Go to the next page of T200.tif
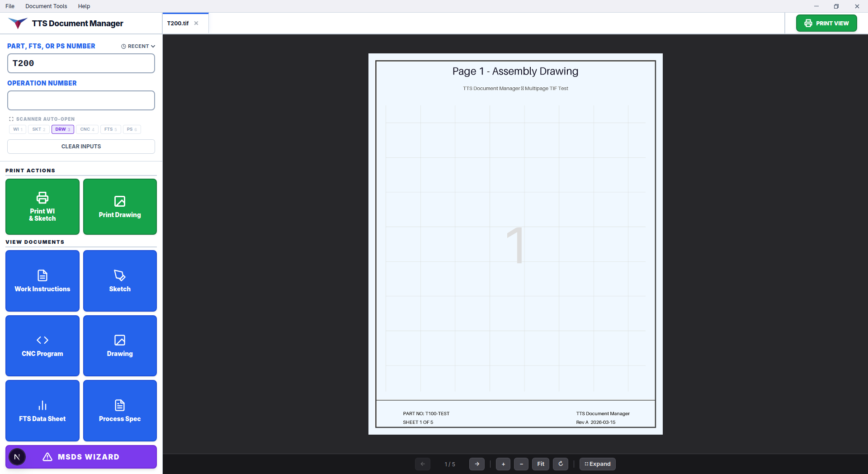 tap(477, 464)
